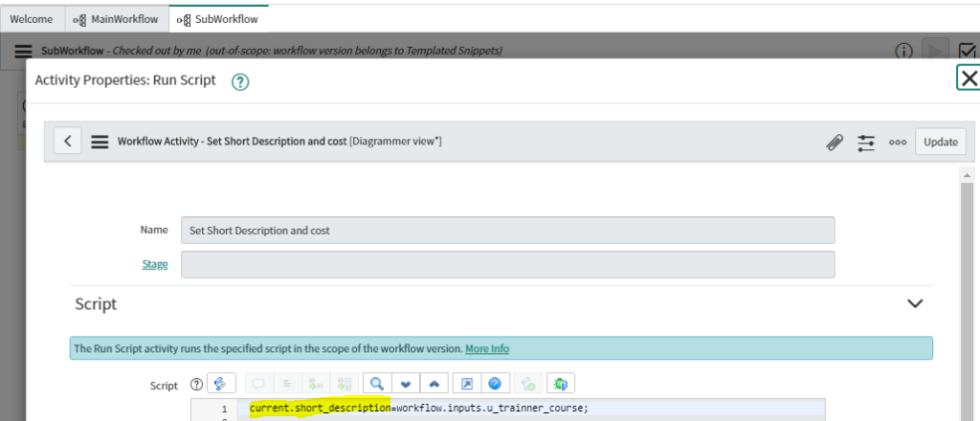Viewport: 980px width, 421px height.
Task: Toggle full screen script editor icon
Action: pos(466,383)
